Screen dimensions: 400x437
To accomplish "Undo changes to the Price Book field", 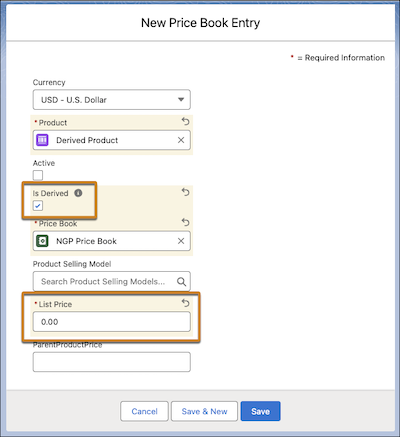I will click(x=186, y=222).
